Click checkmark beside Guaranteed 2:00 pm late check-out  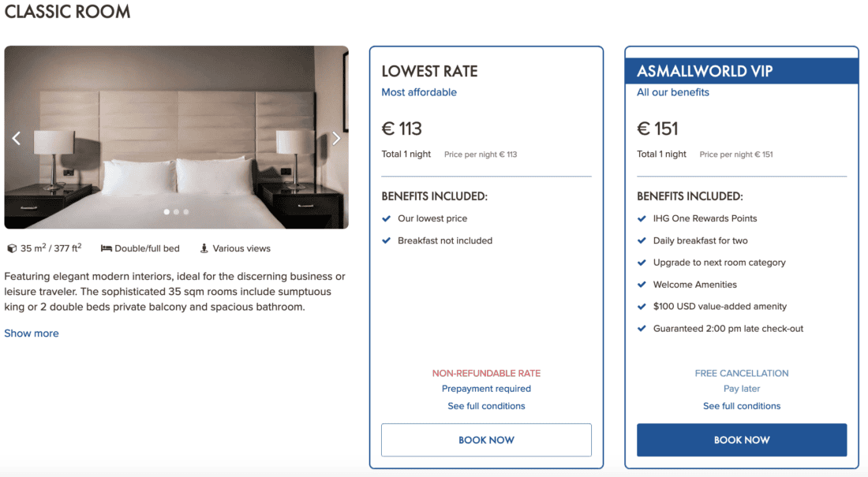642,329
